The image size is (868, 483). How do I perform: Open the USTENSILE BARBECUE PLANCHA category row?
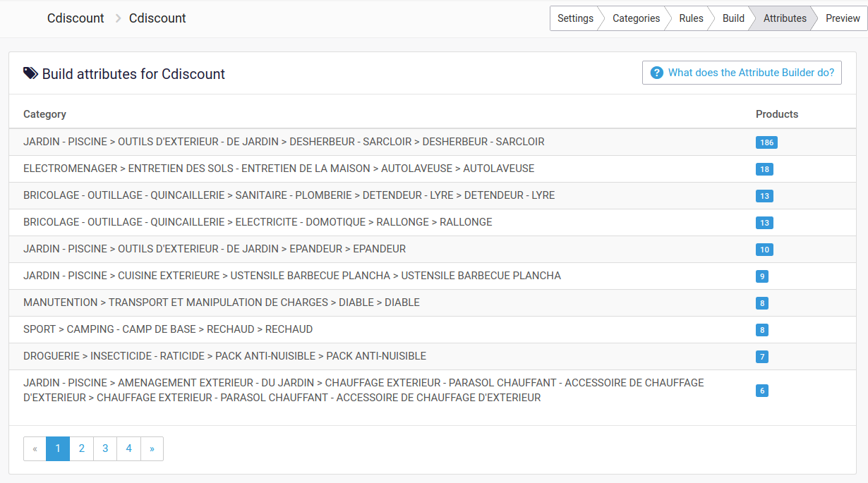[x=433, y=276]
